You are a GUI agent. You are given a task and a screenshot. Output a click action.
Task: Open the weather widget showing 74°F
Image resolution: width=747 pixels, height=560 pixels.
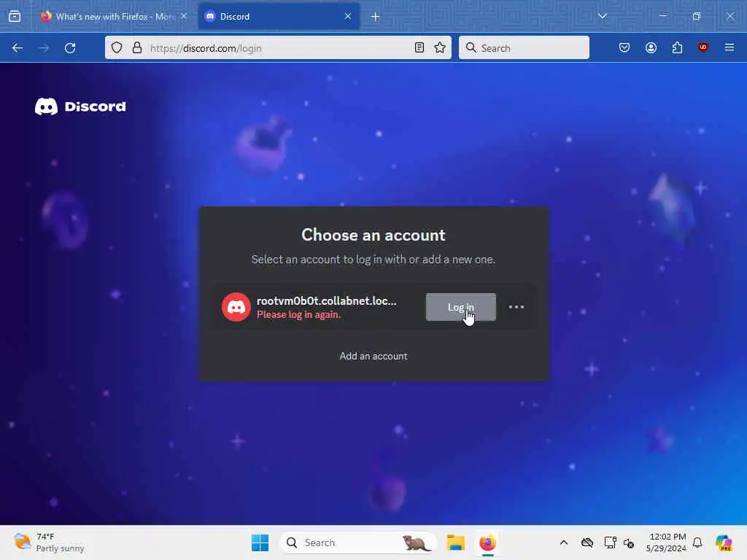(x=49, y=542)
